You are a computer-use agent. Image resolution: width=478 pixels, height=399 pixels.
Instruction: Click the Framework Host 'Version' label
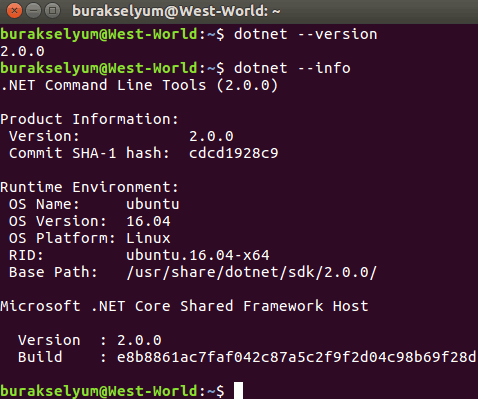pos(49,340)
